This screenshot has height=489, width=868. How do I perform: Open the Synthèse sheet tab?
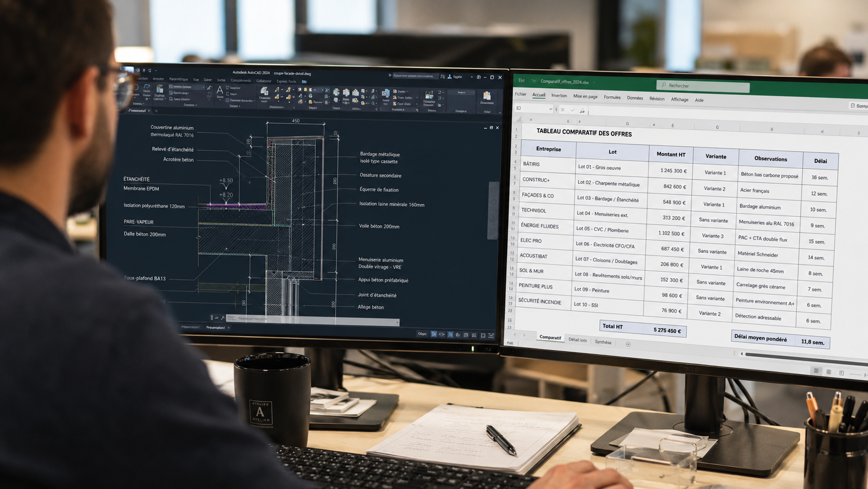pyautogui.click(x=603, y=342)
